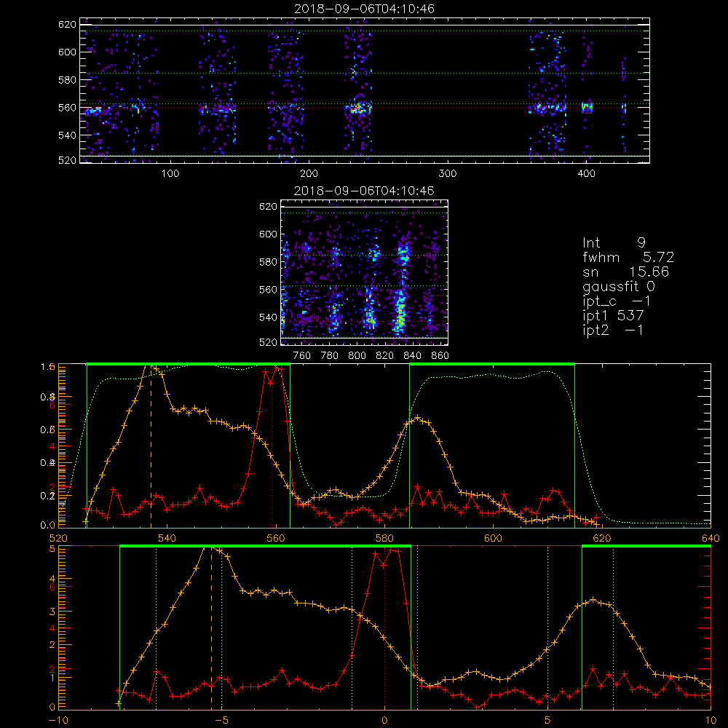Image resolution: width=728 pixels, height=728 pixels.
Task: Click x-axis label 620 on profile plot
Action: pos(602,539)
